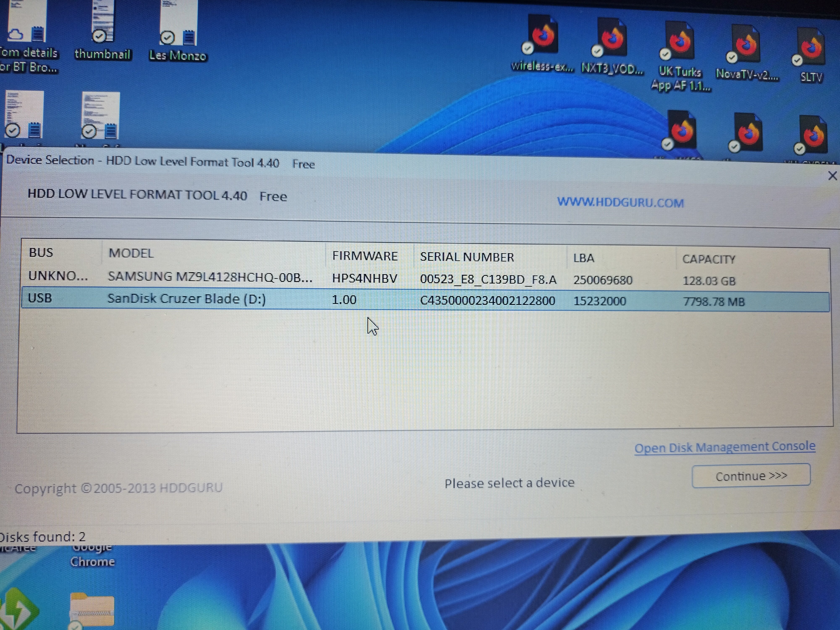The height and width of the screenshot is (630, 840).
Task: Click serial number 00523_E8_C139BD_F8.A
Action: 488,280
